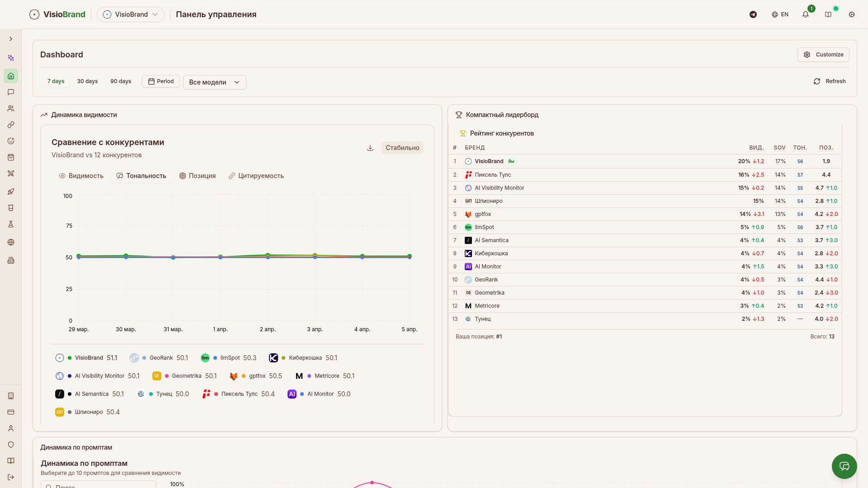The height and width of the screenshot is (488, 868).
Task: Open the home dashboard sidebar icon
Action: tap(11, 76)
